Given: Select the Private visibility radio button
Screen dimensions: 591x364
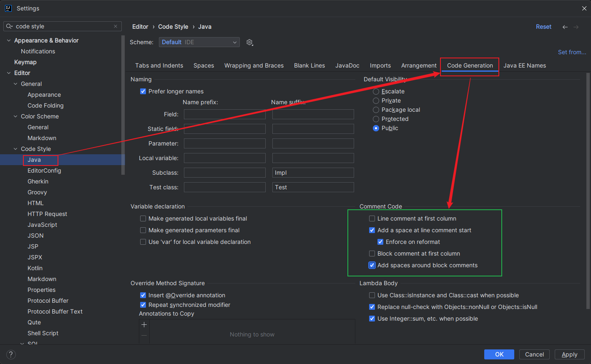Looking at the screenshot, I should pyautogui.click(x=376, y=100).
